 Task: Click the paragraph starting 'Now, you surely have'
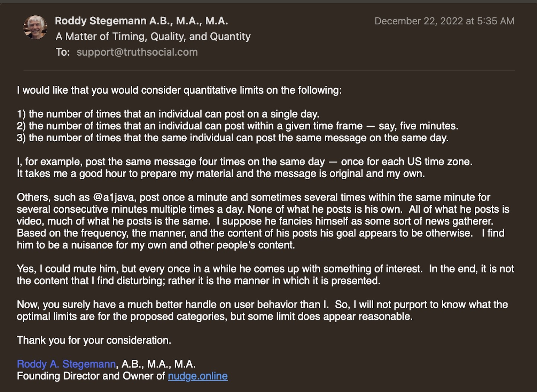tap(262, 311)
